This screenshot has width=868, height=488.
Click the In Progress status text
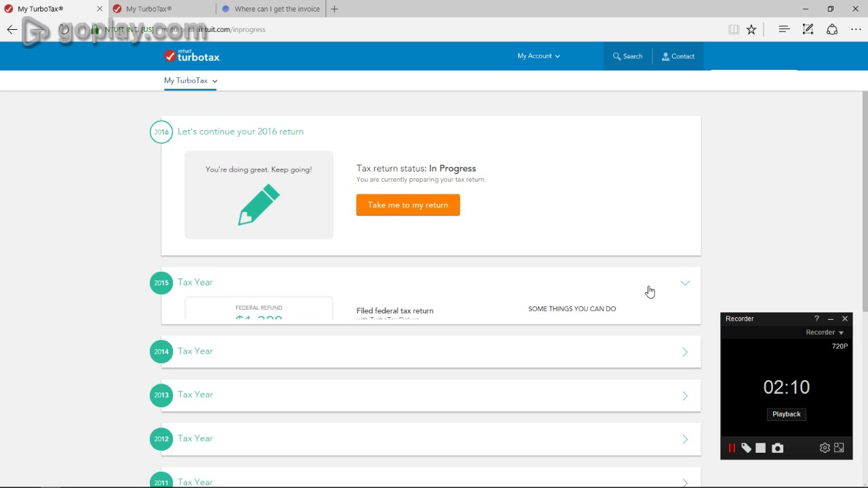click(x=452, y=168)
